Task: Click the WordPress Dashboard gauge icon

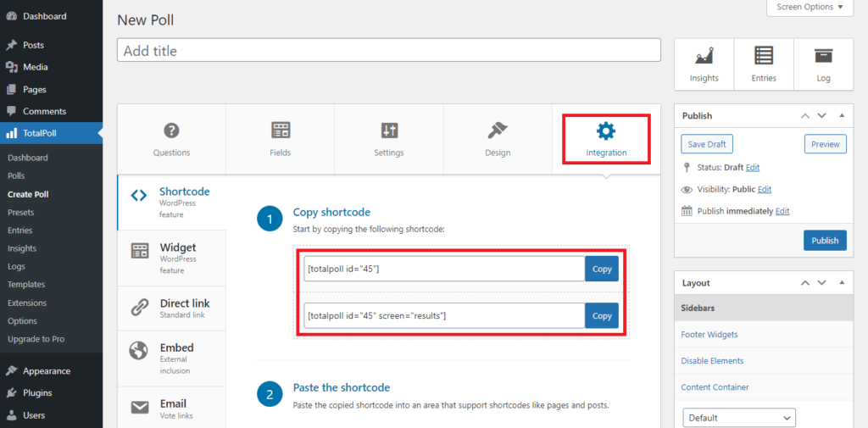Action: (x=12, y=16)
